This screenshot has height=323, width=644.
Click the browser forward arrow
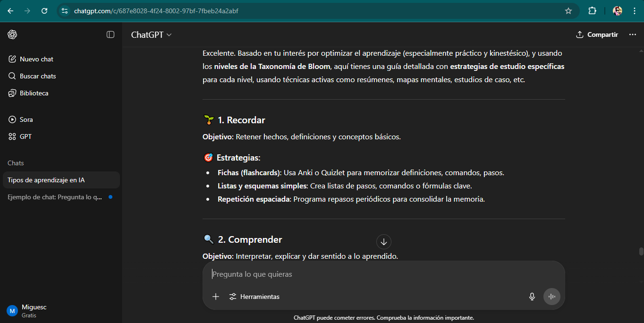27,11
